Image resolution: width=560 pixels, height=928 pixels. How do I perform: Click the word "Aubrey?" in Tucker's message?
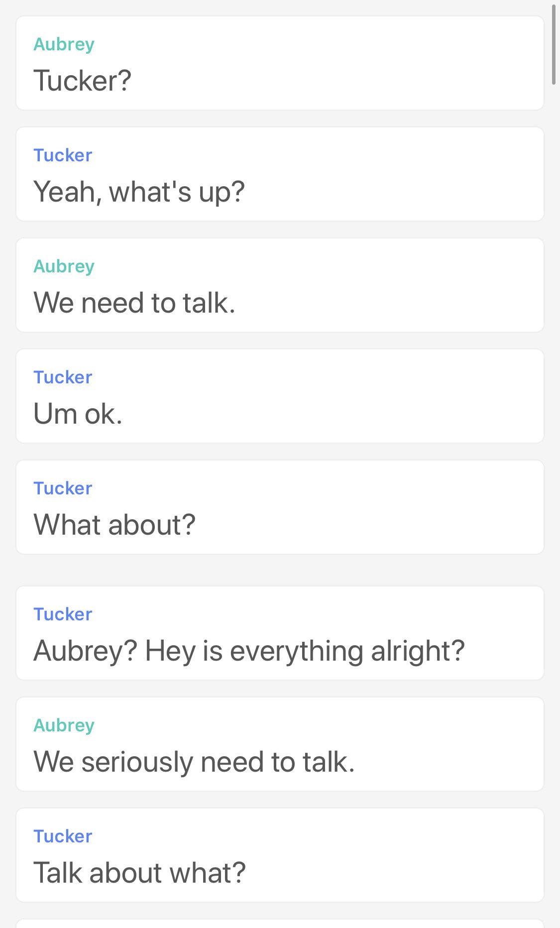pyautogui.click(x=85, y=651)
